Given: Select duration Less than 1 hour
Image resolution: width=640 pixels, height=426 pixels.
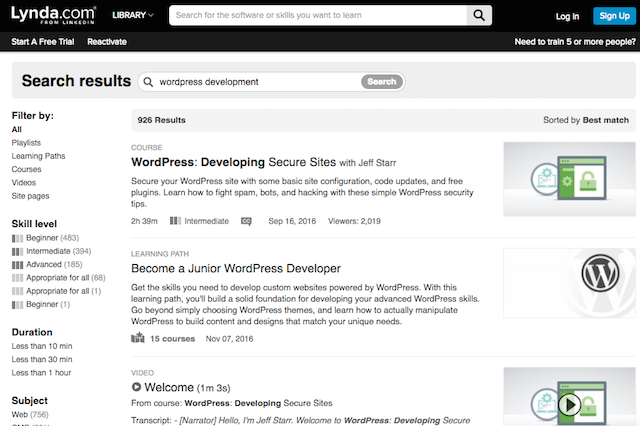Looking at the screenshot, I should (x=41, y=373).
